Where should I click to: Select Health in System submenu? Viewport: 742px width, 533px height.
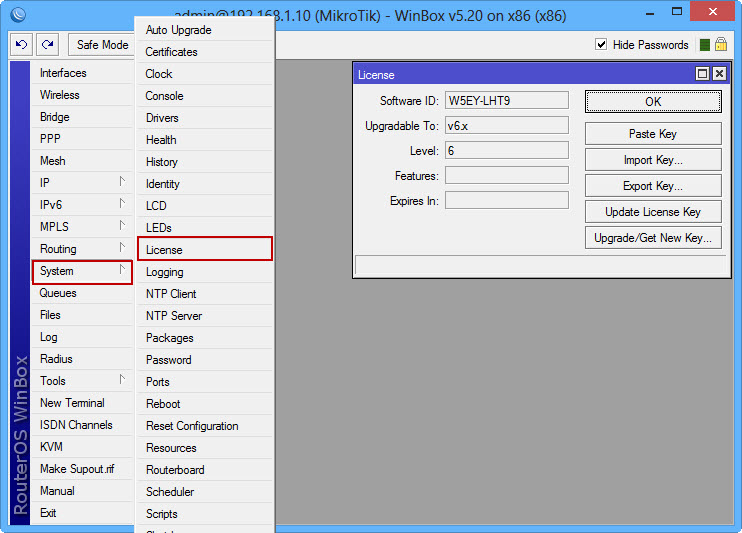(x=205, y=140)
